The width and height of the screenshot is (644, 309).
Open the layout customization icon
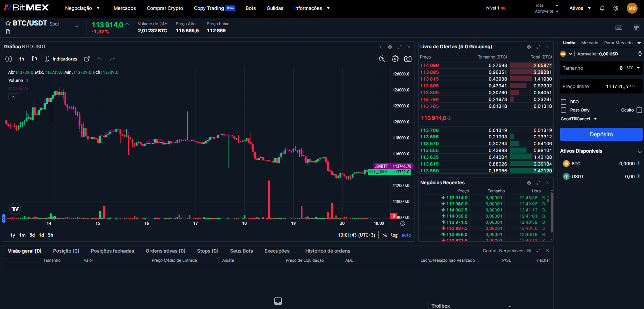coord(637,28)
